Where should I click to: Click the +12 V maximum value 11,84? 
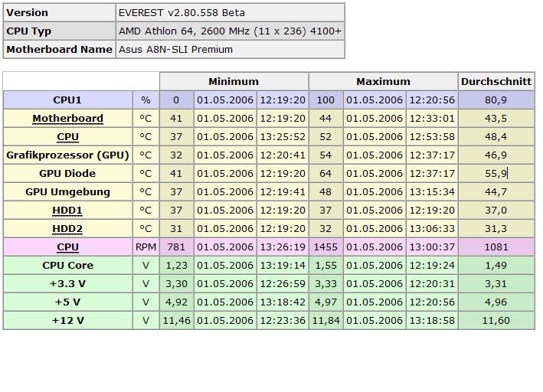(325, 320)
